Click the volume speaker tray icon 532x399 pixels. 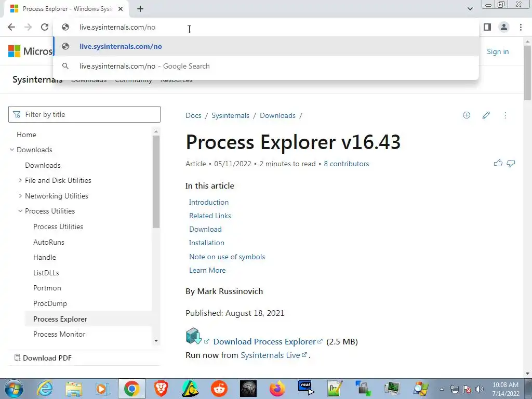479,389
